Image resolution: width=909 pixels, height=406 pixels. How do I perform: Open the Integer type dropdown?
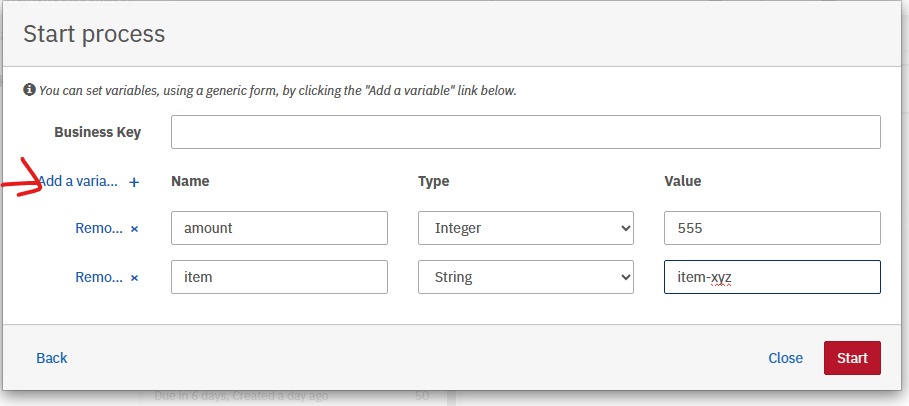click(x=525, y=228)
